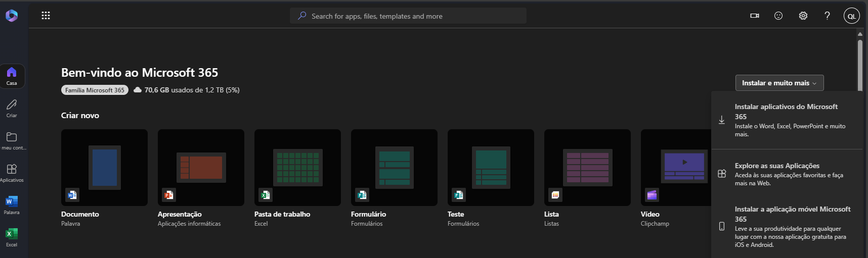Image resolution: width=868 pixels, height=258 pixels.
Task: Open Aplicativos in the sidebar
Action: click(x=12, y=173)
